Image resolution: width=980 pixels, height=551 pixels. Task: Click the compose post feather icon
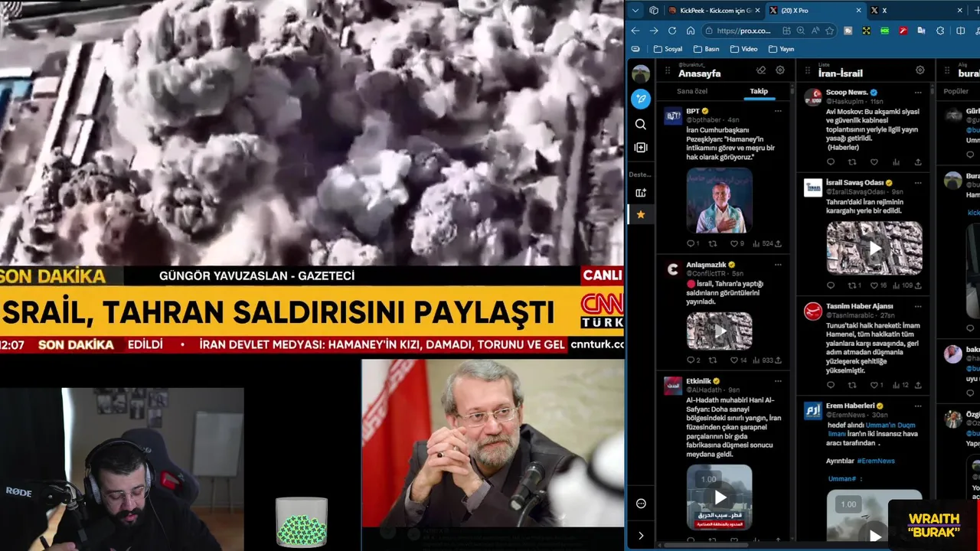[641, 99]
